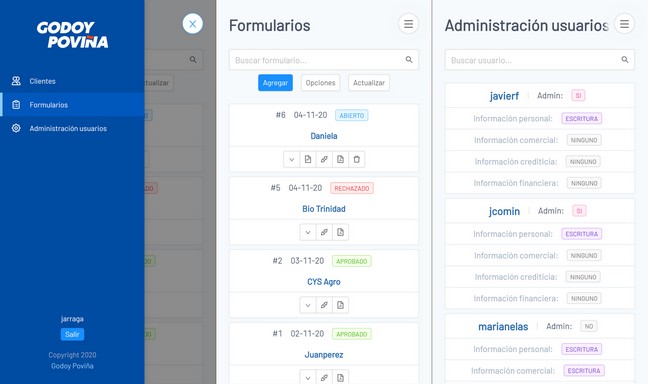Toggle jcomin Información personal ESCRITURA badge
The image size is (648, 384).
(x=581, y=234)
